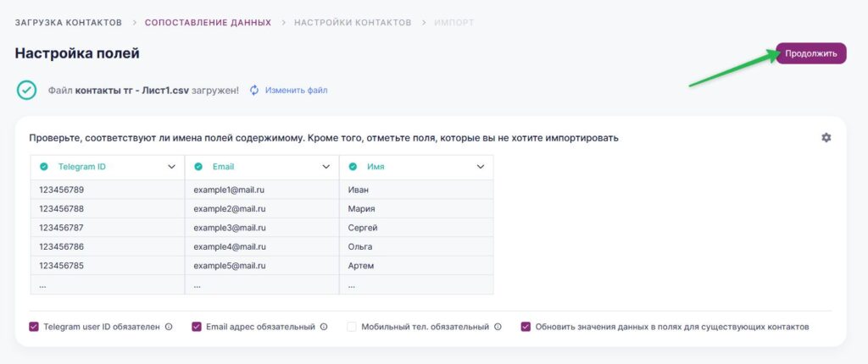Click the name cell Артем
868x364 pixels.
(416, 266)
